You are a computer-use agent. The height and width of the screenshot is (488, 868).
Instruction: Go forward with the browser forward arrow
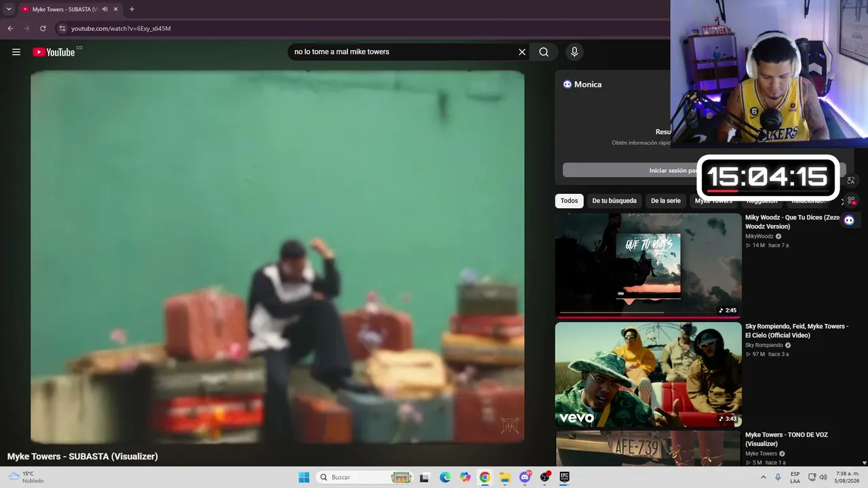pos(26,28)
